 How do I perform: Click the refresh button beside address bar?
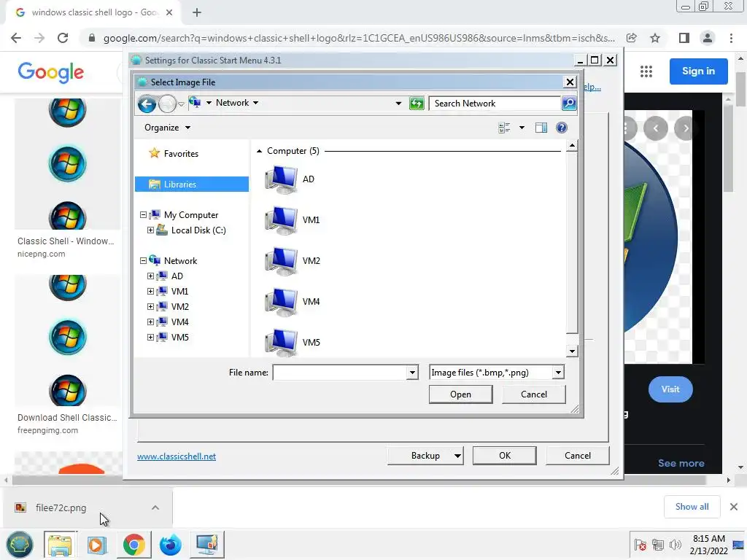click(417, 104)
